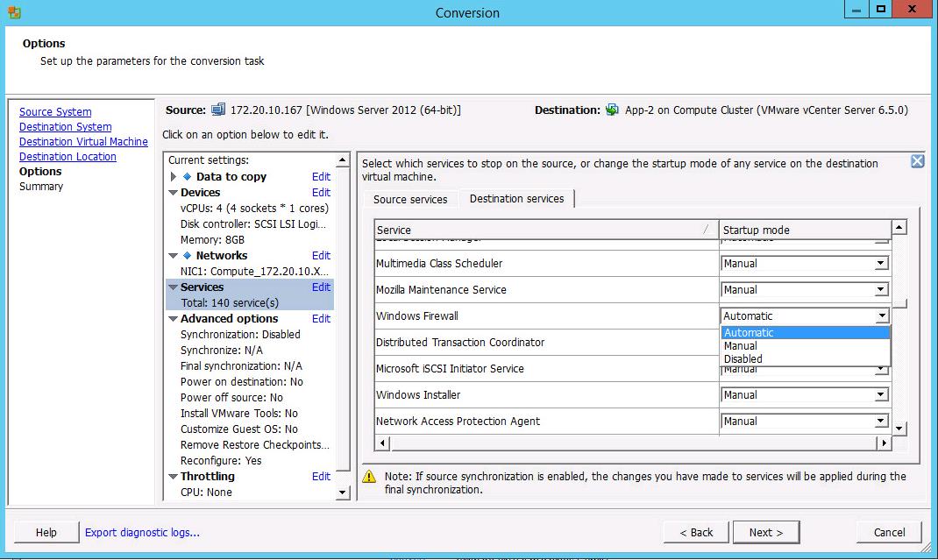
Task: Open the Destination Virtual Machine step
Action: point(83,142)
